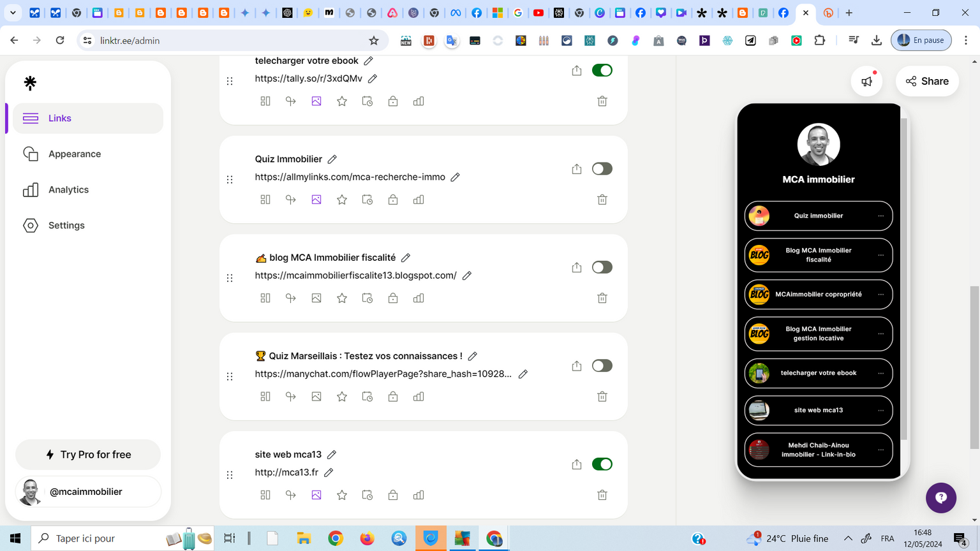The height and width of the screenshot is (551, 980).
Task: Edit the site web mca13 title
Action: click(332, 455)
